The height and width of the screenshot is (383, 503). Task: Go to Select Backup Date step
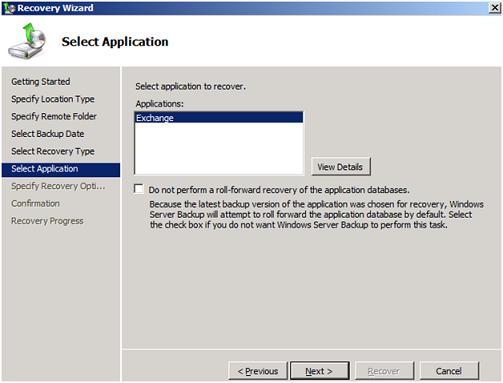click(x=48, y=134)
